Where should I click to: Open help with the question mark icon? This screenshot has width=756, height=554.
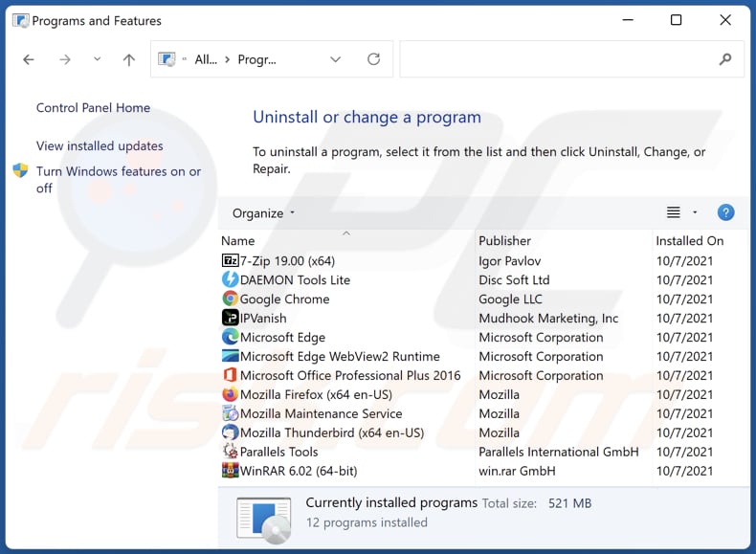coord(725,212)
